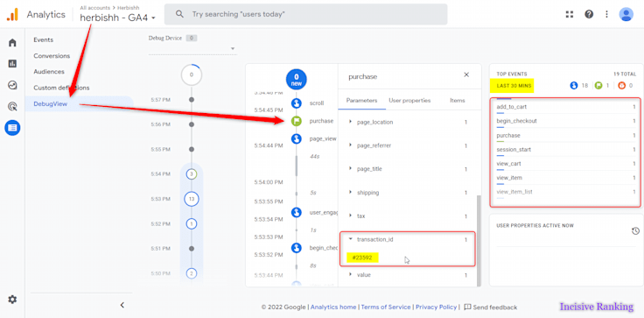Click the orange errors count icon

tap(621, 86)
